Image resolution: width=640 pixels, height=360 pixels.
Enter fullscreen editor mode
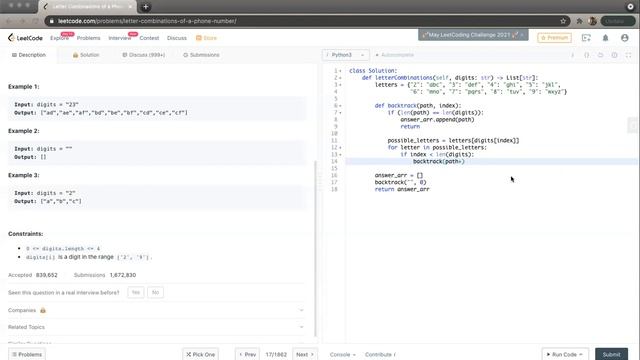point(628,55)
